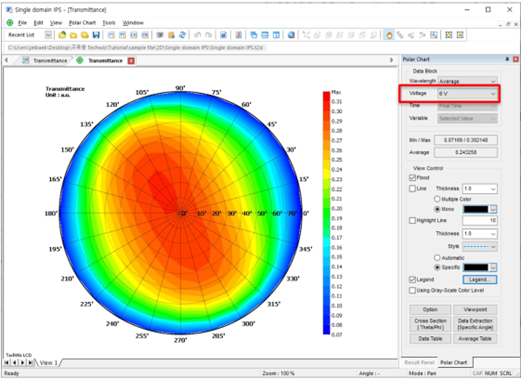521x379 pixels.
Task: Click the Save disk icon in toolbar
Action: pos(96,35)
